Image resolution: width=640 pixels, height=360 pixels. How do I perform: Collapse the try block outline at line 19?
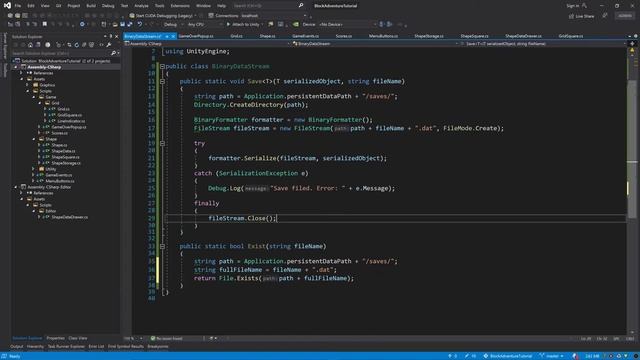point(162,143)
